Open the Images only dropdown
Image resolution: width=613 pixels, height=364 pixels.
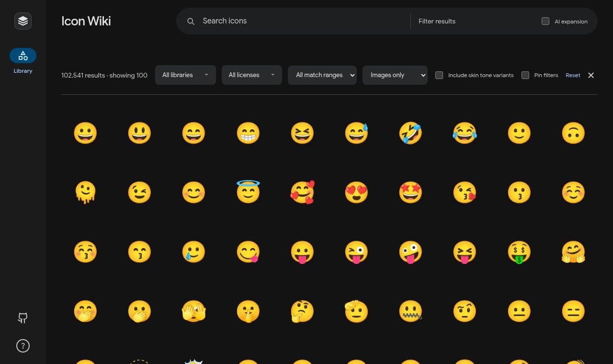[x=395, y=75]
